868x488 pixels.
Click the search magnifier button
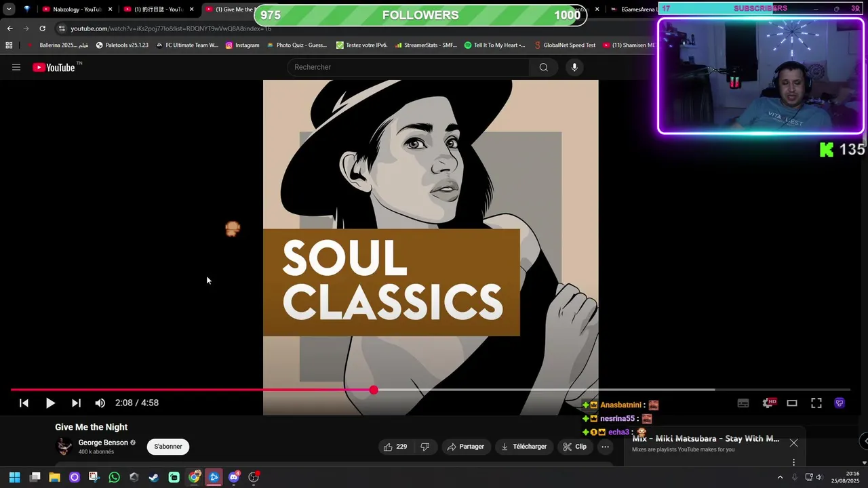click(x=543, y=67)
